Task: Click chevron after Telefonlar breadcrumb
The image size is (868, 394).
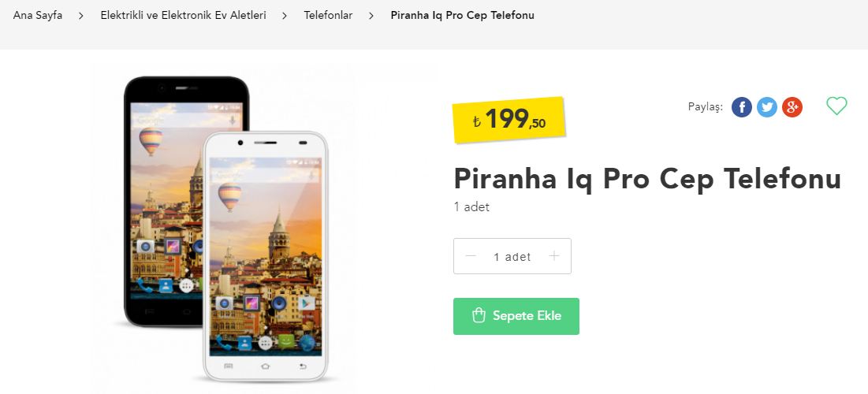Action: pos(371,16)
